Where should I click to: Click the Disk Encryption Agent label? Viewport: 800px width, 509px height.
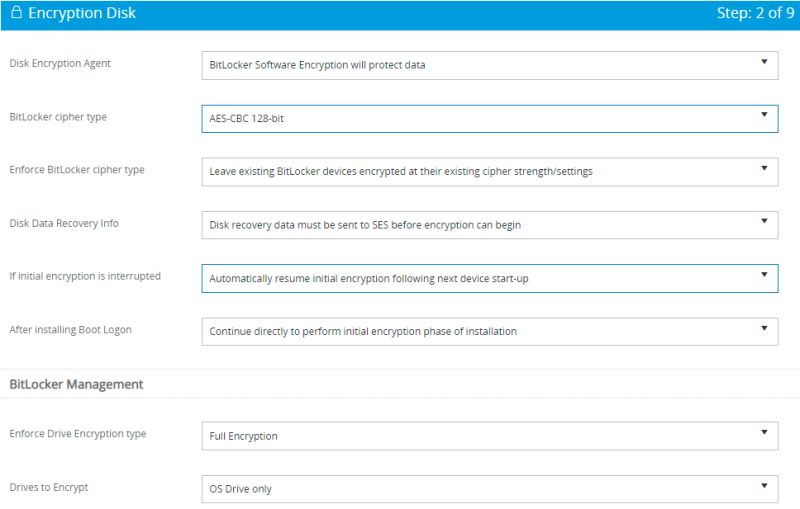(60, 63)
